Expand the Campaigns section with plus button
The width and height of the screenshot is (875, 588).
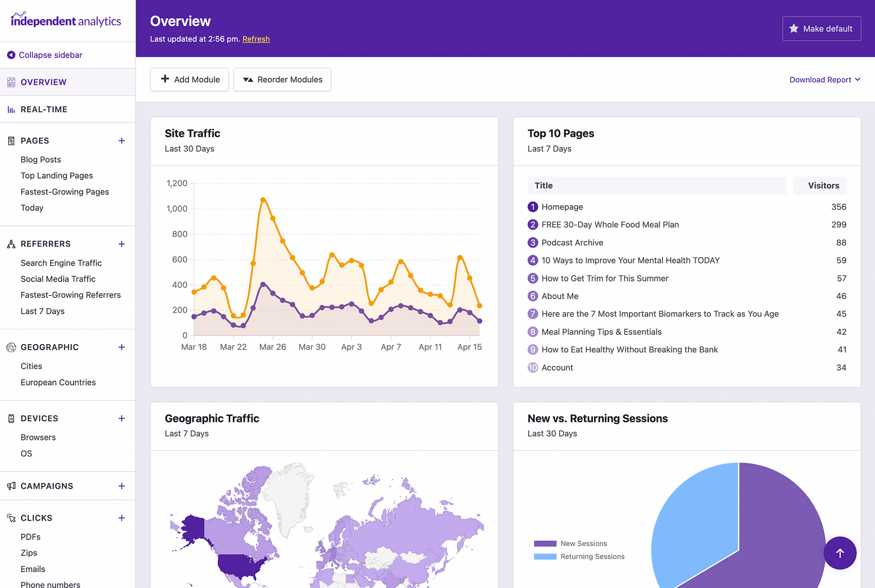(121, 486)
